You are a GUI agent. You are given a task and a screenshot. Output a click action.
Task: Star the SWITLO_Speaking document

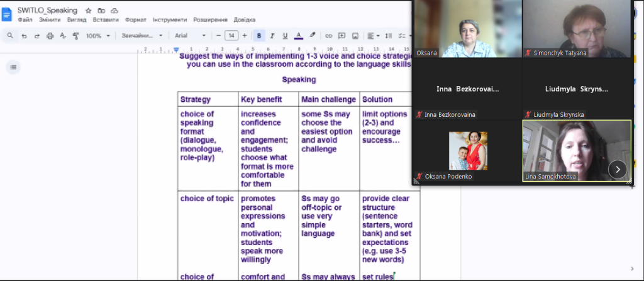pos(88,11)
